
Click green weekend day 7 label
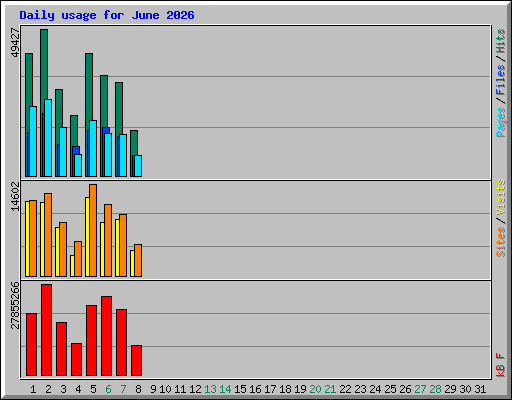[x=123, y=389]
